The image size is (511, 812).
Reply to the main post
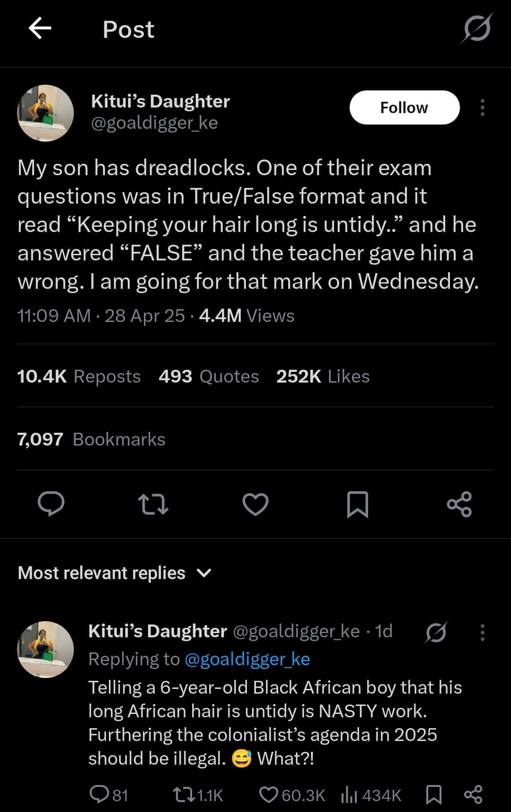pos(51,503)
